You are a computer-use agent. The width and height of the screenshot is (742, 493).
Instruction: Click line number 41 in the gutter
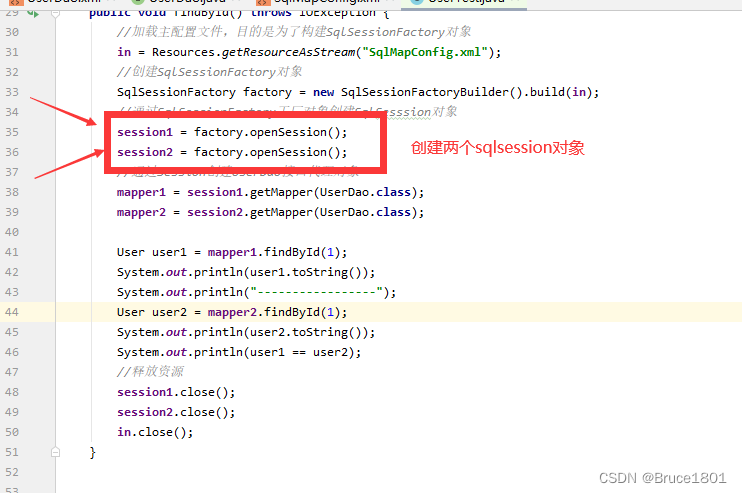tap(12, 252)
